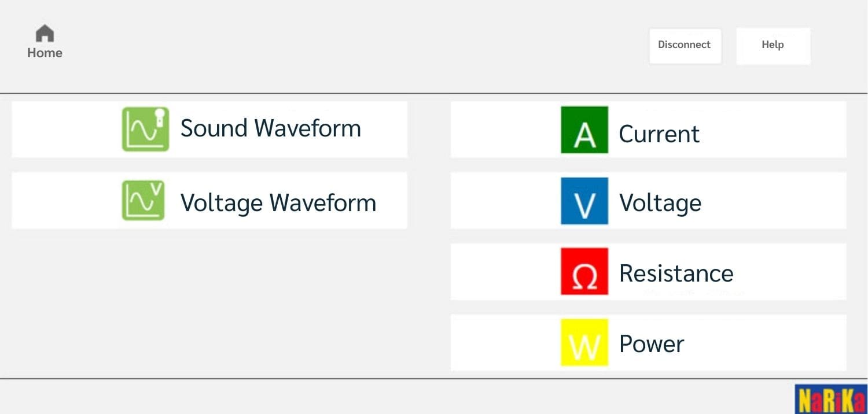868x414 pixels.
Task: Click the yellow W Power icon
Action: (x=584, y=342)
